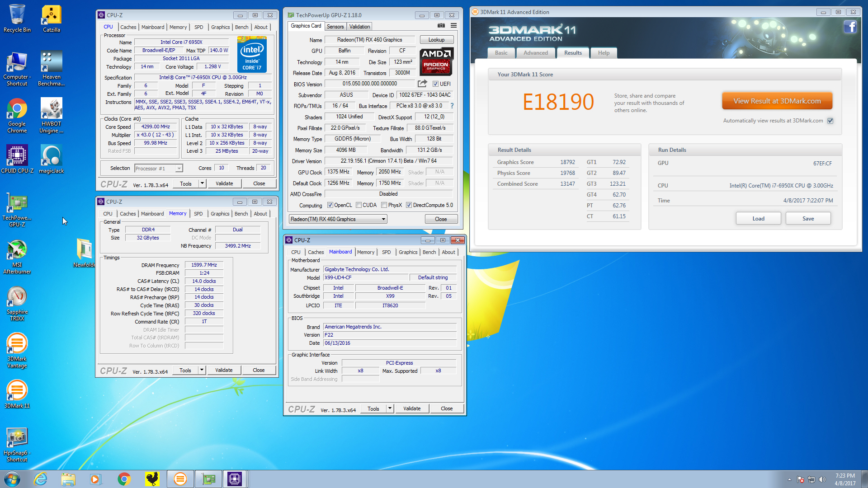Screen dimensions: 868x488
Task: Click the Windows Start button
Action: click(12, 479)
